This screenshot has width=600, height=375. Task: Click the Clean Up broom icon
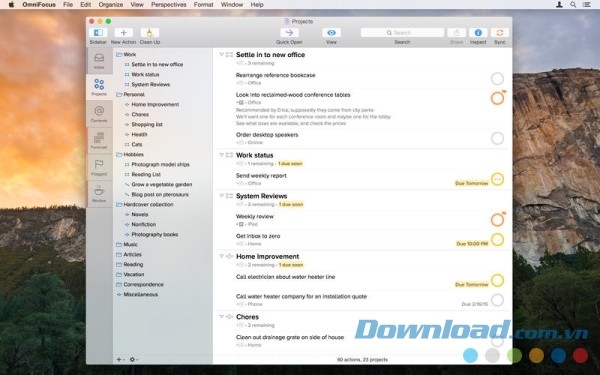150,33
